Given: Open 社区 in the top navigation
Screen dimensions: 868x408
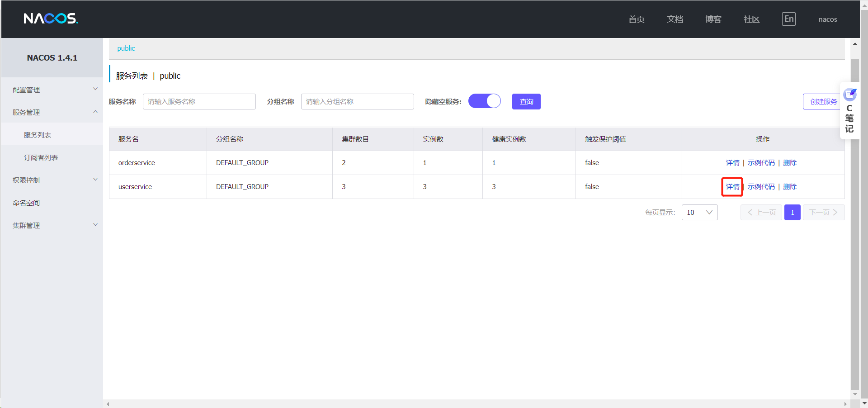Looking at the screenshot, I should tap(752, 19).
